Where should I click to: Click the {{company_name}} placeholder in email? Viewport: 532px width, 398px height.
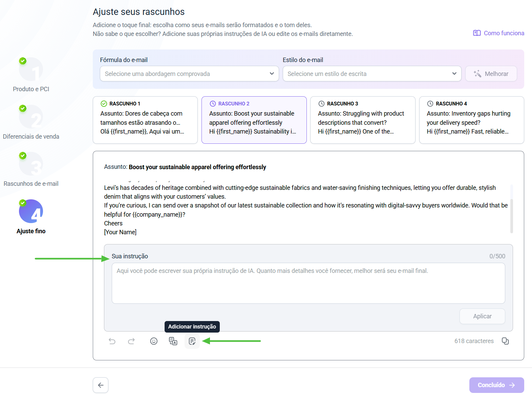(157, 215)
